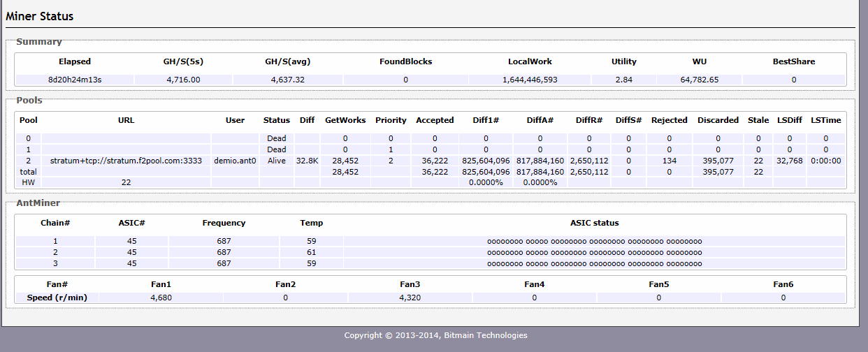Select the Rejected count 134
Viewport: 868px width, 352px height.
coord(669,161)
